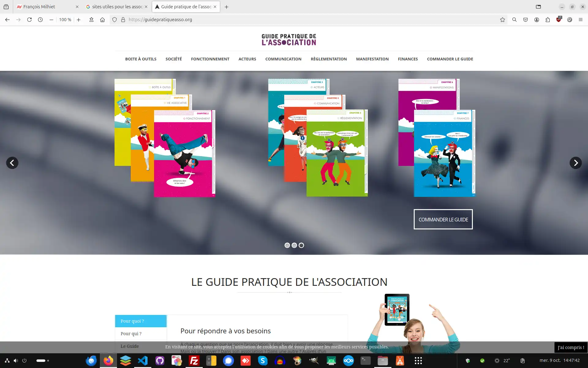Click the COMMANDER LE GUIDE slider button
Image resolution: width=588 pixels, height=368 pixels.
tap(443, 219)
